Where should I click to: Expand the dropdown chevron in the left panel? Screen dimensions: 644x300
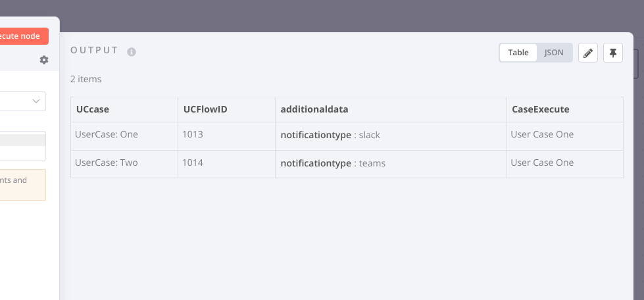coord(36,101)
